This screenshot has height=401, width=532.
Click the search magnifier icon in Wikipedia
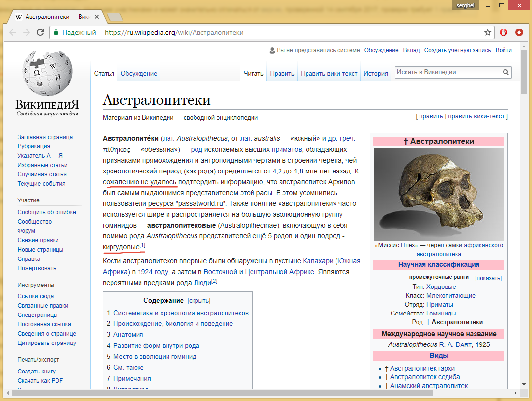(x=505, y=73)
